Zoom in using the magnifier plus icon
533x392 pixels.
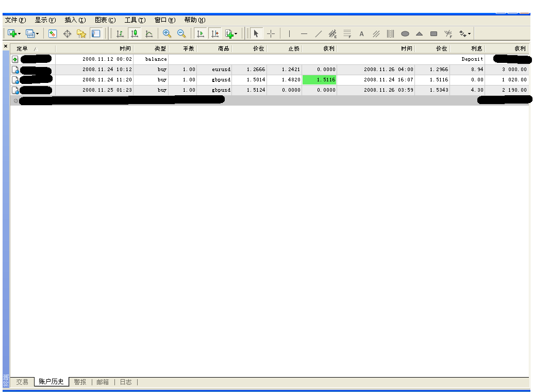tap(166, 33)
